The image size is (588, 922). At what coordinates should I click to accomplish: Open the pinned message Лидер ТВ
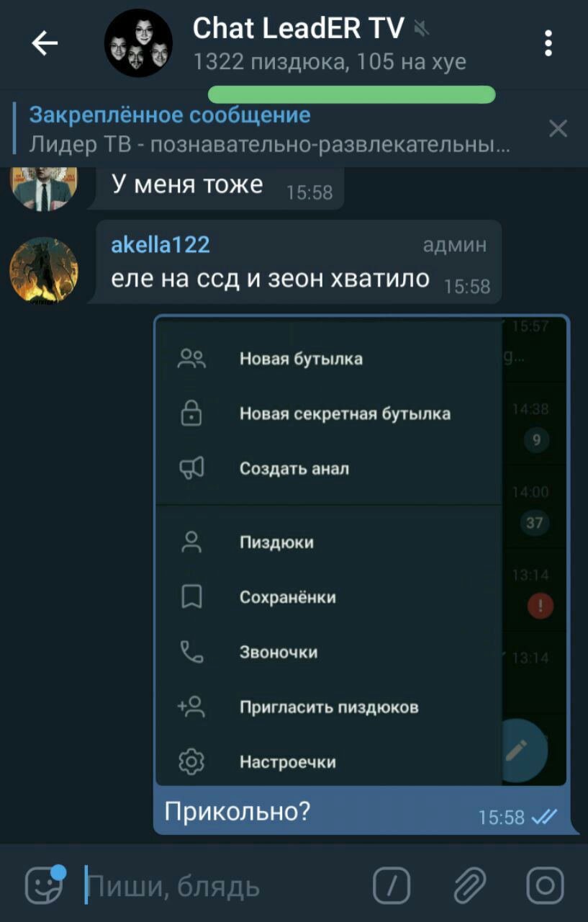point(270,130)
